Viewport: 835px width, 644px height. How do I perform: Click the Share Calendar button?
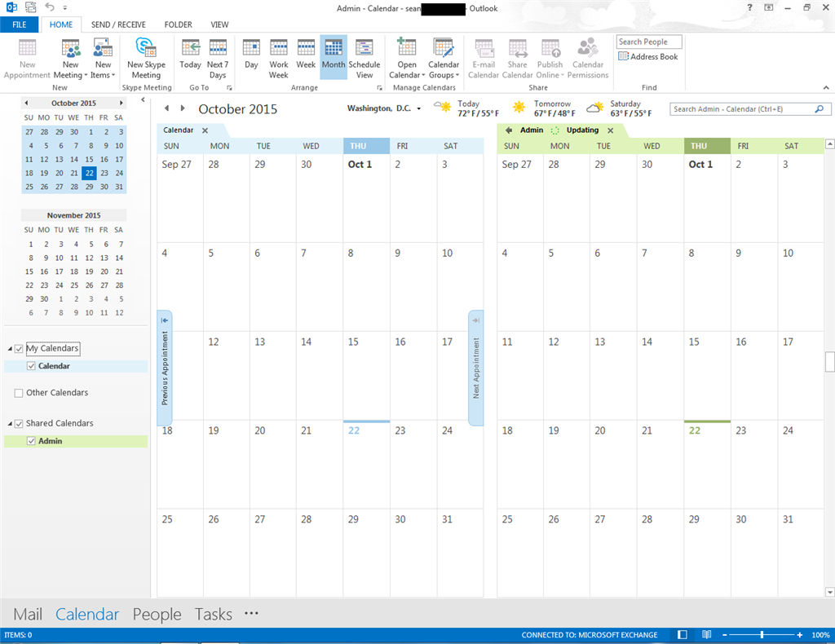[x=517, y=59]
